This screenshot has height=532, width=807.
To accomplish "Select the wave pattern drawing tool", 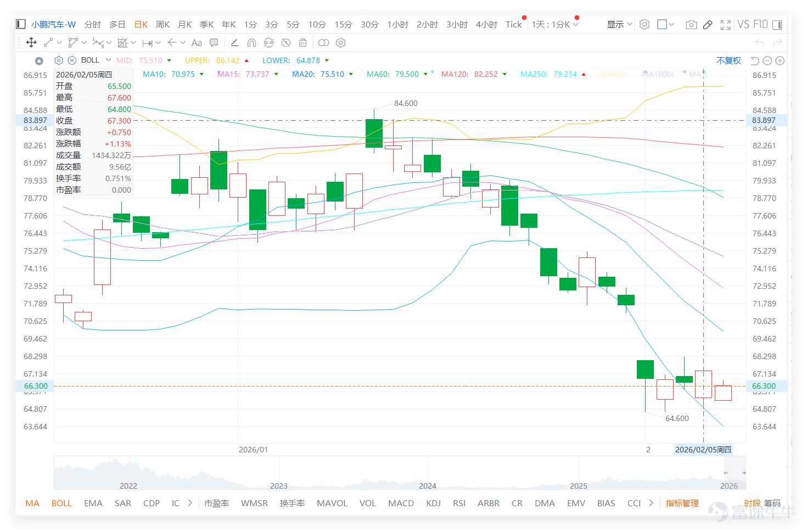I will point(98,42).
